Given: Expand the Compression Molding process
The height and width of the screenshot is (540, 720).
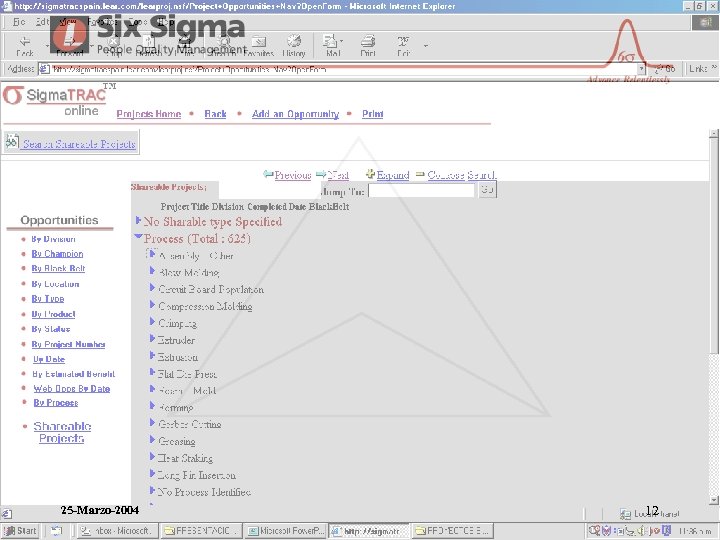Looking at the screenshot, I should (x=152, y=304).
